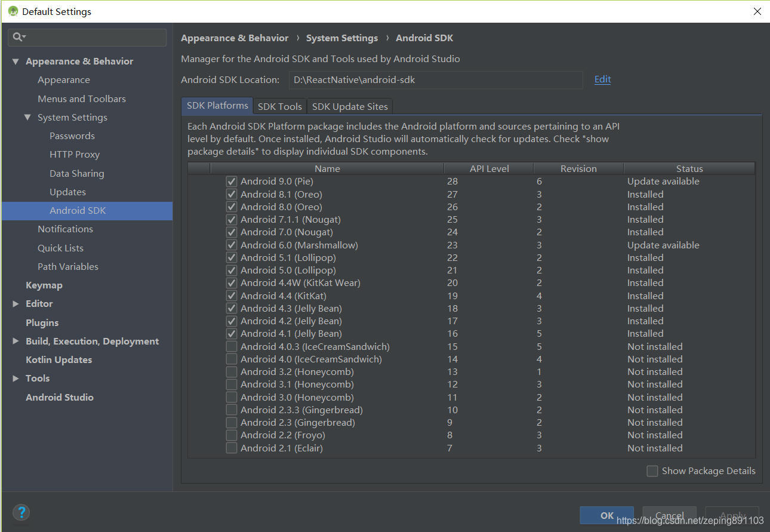Viewport: 770px width, 532px height.
Task: Toggle Android 7.1.1 (Nougat) checkbox
Action: pos(232,220)
